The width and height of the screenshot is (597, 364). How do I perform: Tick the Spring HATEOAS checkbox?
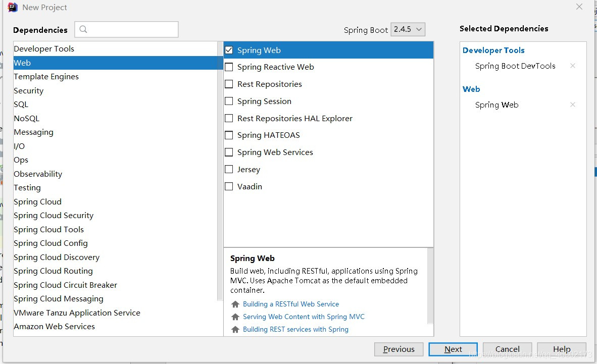coord(229,135)
